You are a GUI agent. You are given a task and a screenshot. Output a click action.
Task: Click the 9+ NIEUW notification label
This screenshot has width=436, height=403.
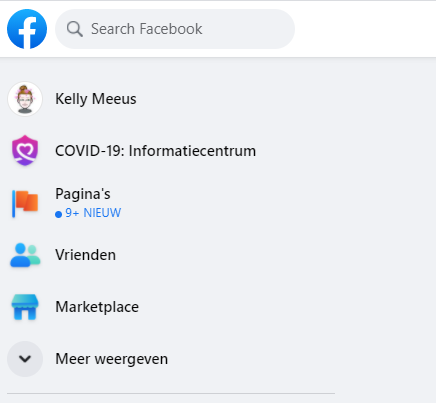[93, 213]
